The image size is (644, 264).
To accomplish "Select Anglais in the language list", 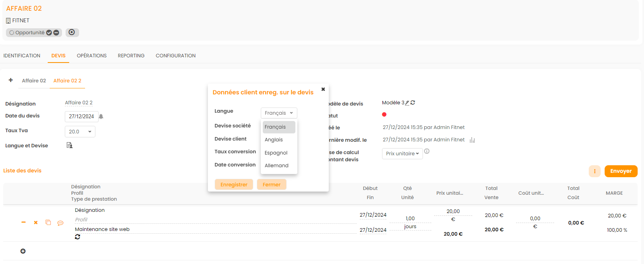I will point(274,140).
